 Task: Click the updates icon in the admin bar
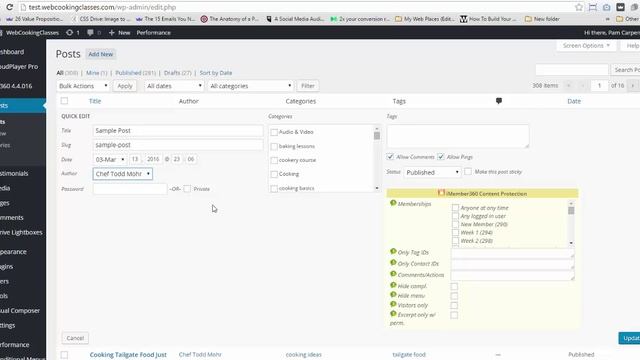tap(69, 32)
